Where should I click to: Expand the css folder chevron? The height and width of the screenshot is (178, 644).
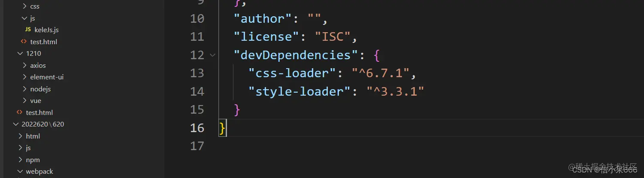pyautogui.click(x=24, y=6)
